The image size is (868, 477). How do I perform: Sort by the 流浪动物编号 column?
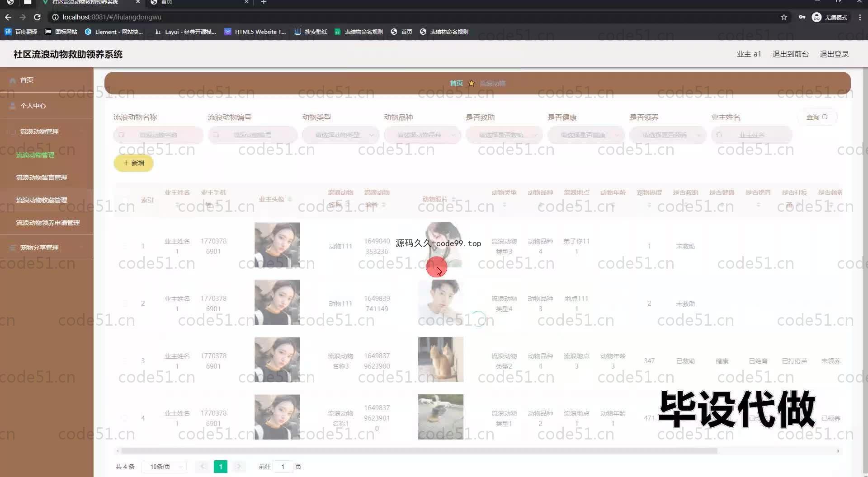384,205
